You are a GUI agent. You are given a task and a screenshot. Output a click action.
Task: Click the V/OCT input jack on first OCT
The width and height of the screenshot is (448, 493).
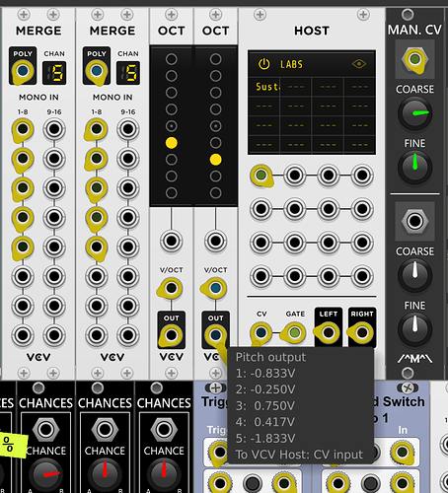click(x=172, y=288)
